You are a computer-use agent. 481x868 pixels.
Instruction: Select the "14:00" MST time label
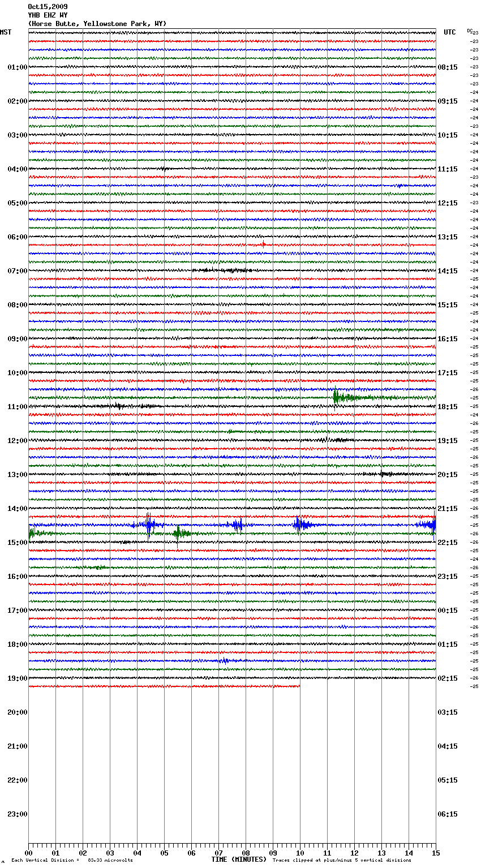click(x=18, y=509)
